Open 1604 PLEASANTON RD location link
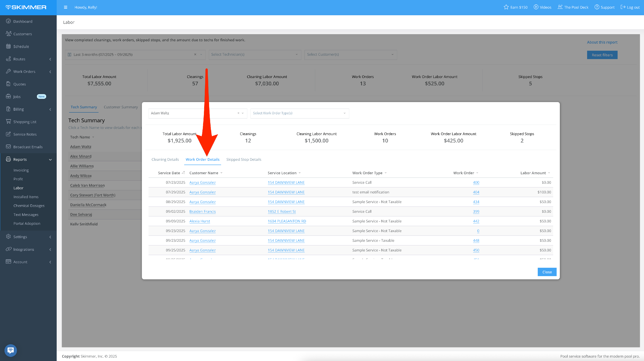This screenshot has height=361, width=644. (287, 221)
